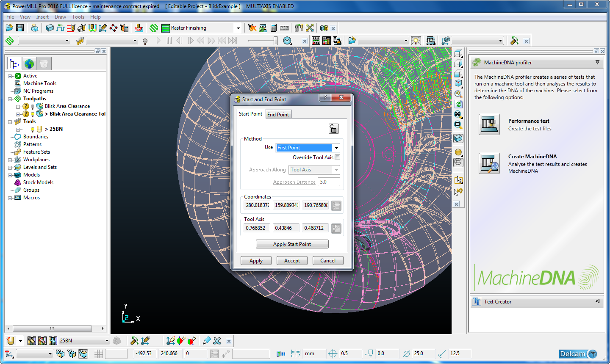Click the Z axis lock cube icon
Screen dimensions: 610x364
point(83,353)
